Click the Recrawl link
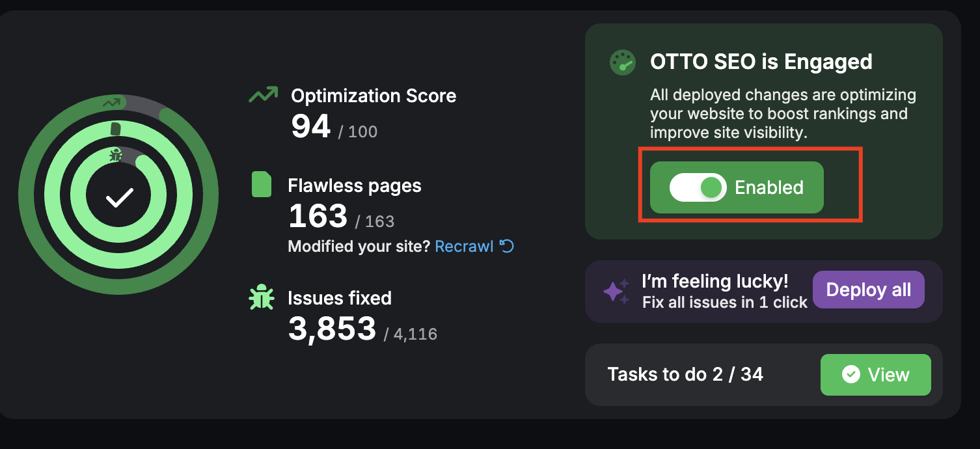Screen dimensions: 980x449 [x=464, y=247]
